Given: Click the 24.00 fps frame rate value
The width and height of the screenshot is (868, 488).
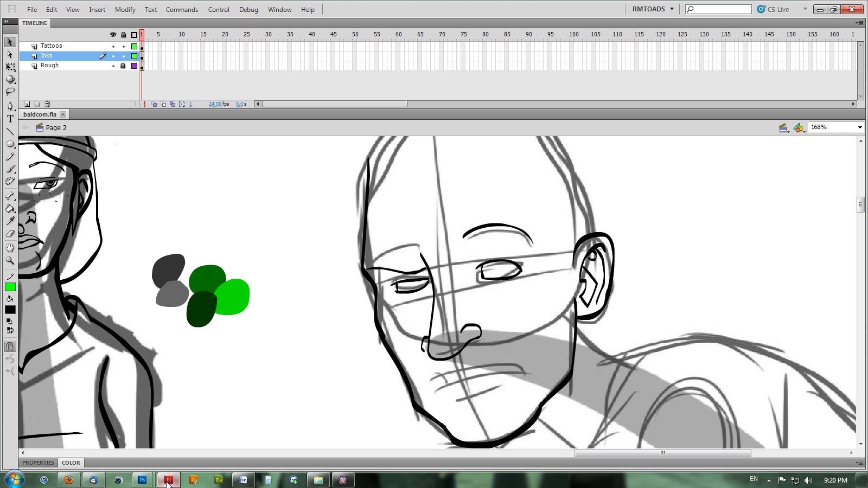Looking at the screenshot, I should tap(215, 104).
